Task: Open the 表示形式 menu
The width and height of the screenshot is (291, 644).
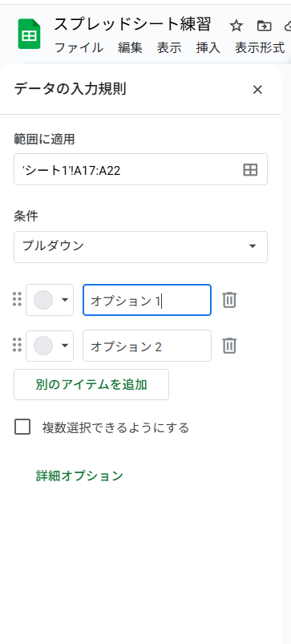Action: point(260,47)
